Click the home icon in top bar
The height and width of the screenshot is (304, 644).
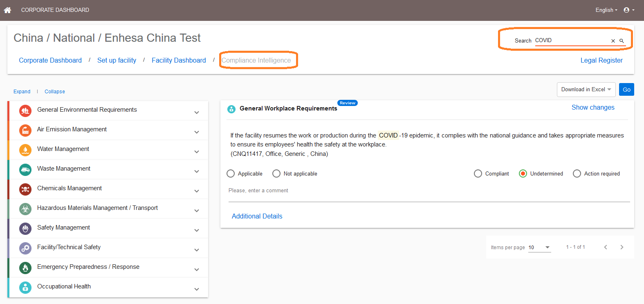coord(7,10)
